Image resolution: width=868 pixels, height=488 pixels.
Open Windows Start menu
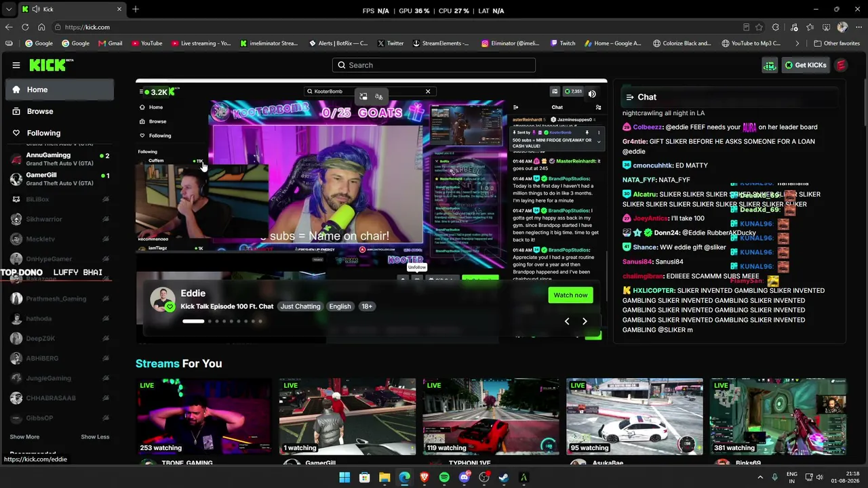click(x=344, y=478)
